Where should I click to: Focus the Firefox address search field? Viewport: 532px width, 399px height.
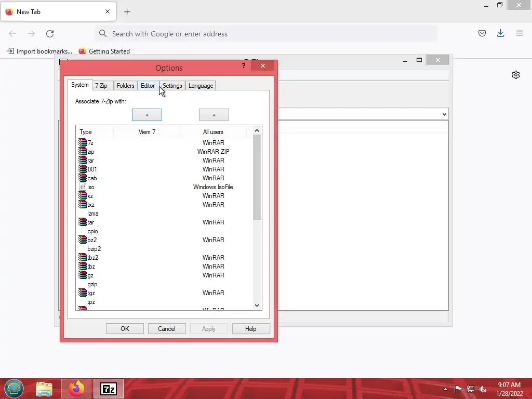click(266, 34)
